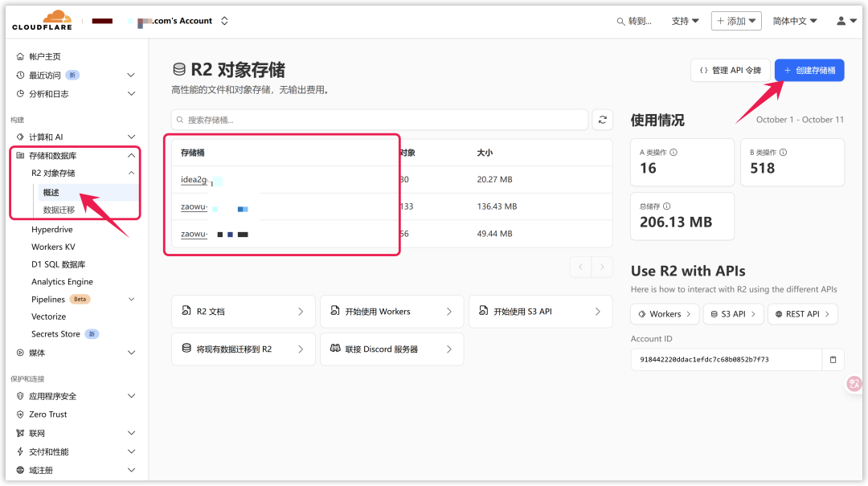Refresh the bucket list

click(x=602, y=120)
